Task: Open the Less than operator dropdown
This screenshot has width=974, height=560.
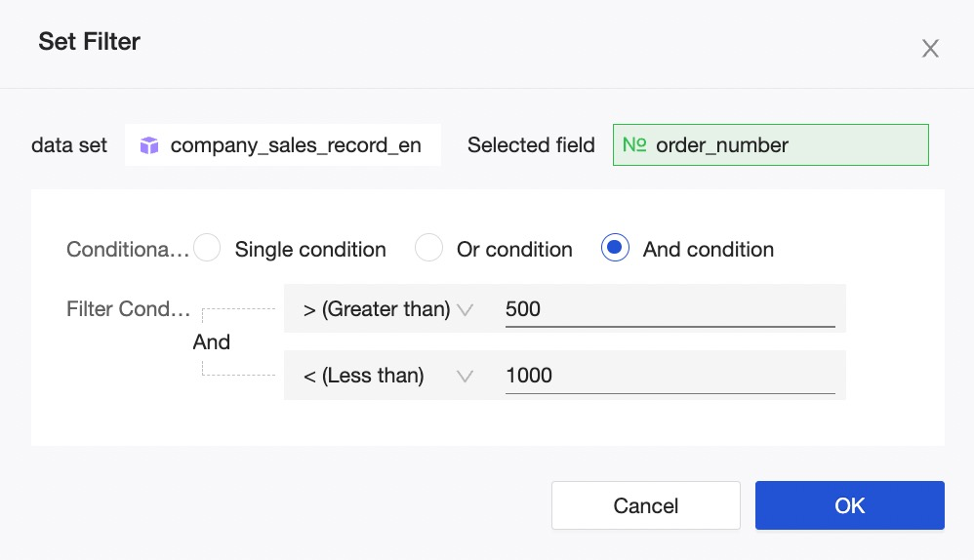Action: click(x=387, y=376)
